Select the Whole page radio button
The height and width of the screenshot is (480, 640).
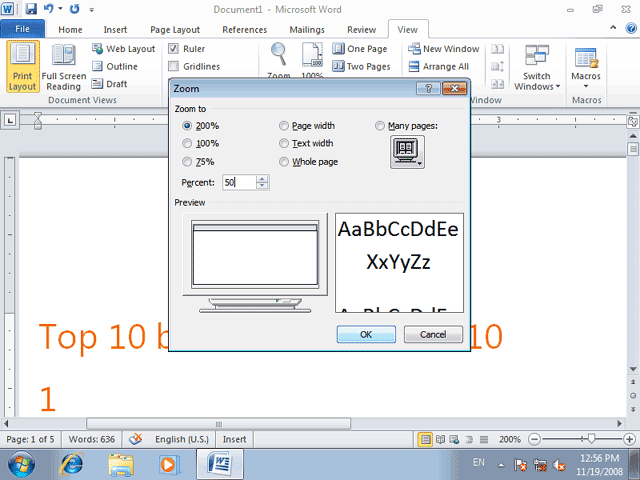[284, 162]
